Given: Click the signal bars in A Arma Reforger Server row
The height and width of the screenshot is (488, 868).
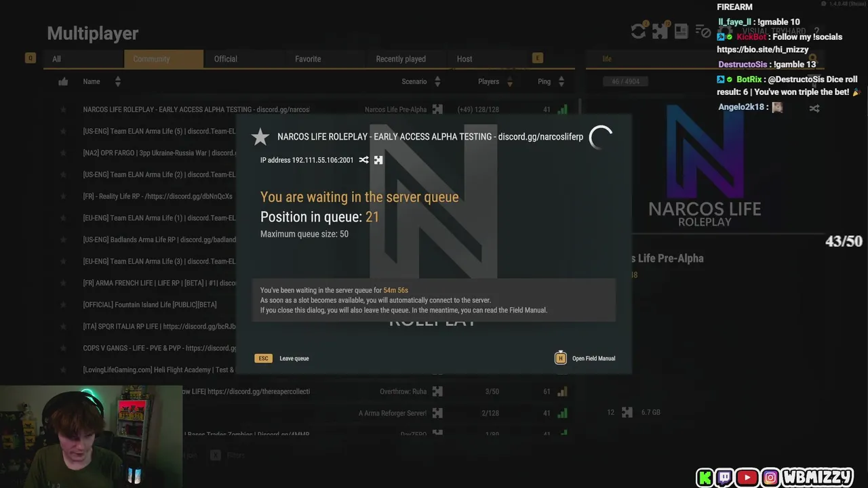Looking at the screenshot, I should [x=562, y=413].
